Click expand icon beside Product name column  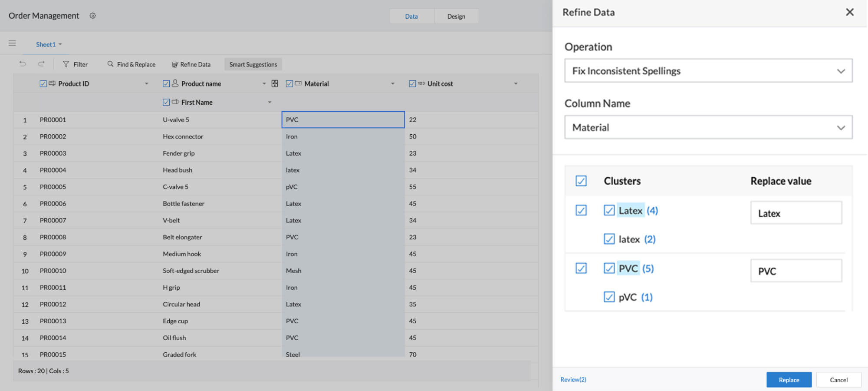(x=275, y=83)
